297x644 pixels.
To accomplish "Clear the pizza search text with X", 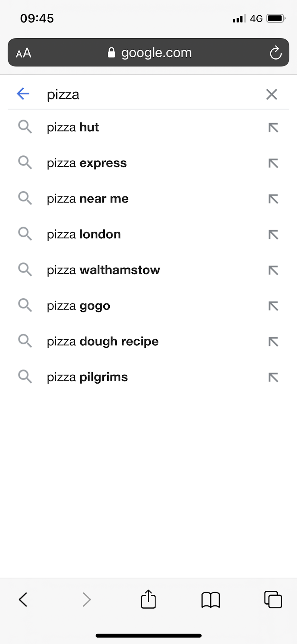I will coord(272,95).
